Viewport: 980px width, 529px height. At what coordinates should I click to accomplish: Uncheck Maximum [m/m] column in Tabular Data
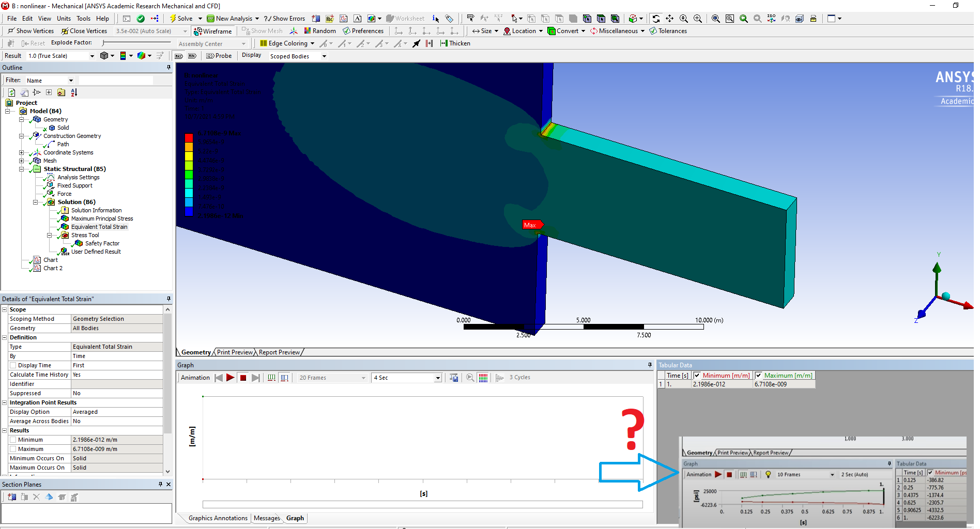(x=758, y=376)
